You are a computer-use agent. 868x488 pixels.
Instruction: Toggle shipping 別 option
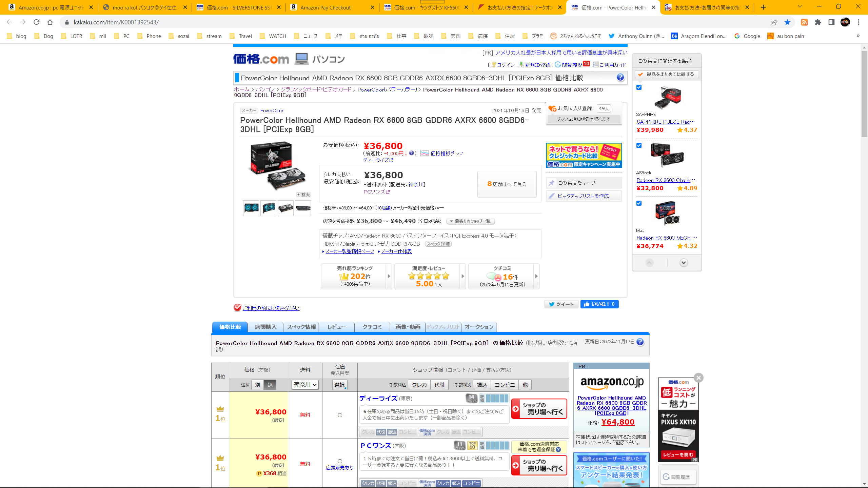(257, 385)
